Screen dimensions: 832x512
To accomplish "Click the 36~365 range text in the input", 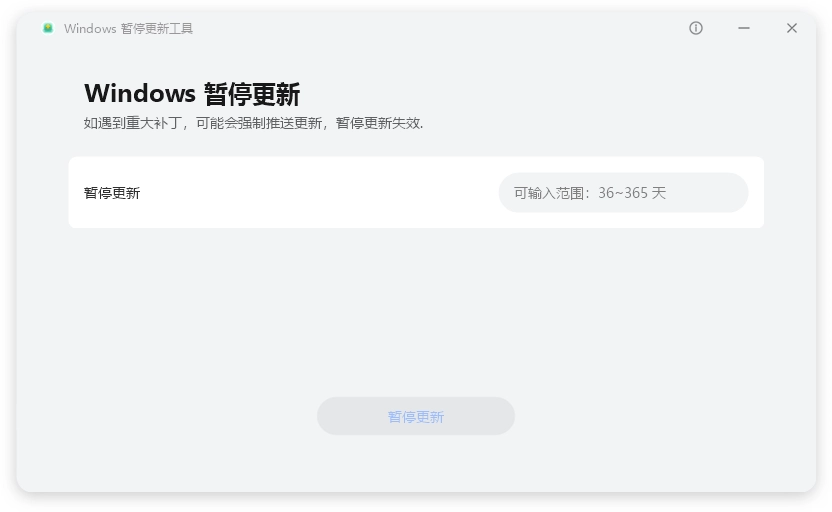I will click(623, 193).
